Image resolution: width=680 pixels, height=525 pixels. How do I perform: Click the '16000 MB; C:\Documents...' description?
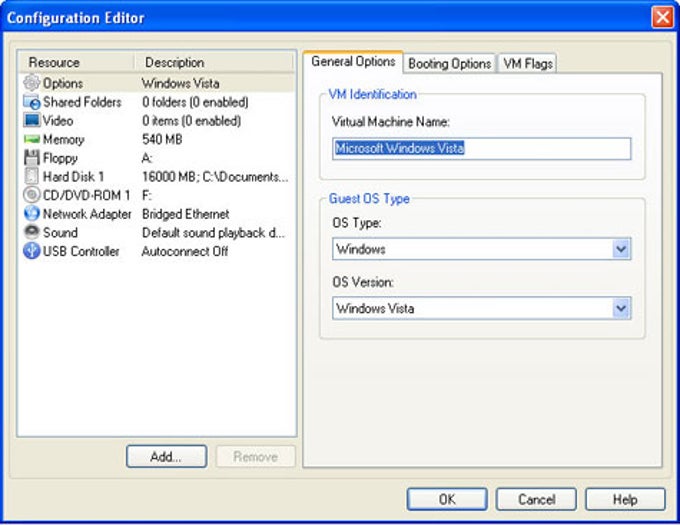pyautogui.click(x=215, y=176)
